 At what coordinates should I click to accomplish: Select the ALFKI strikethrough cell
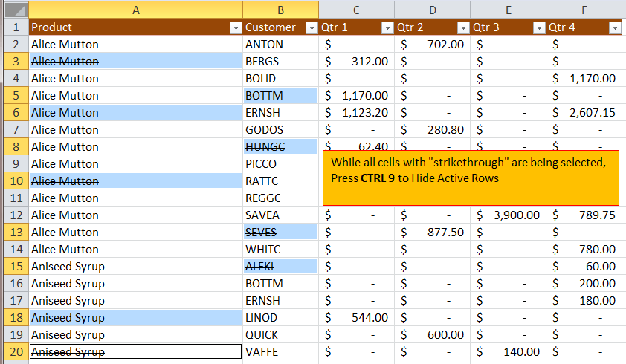tap(280, 266)
